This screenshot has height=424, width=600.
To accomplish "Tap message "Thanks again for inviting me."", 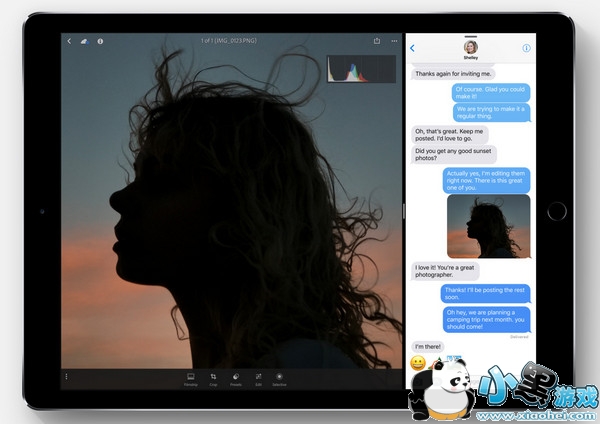I will (x=453, y=73).
